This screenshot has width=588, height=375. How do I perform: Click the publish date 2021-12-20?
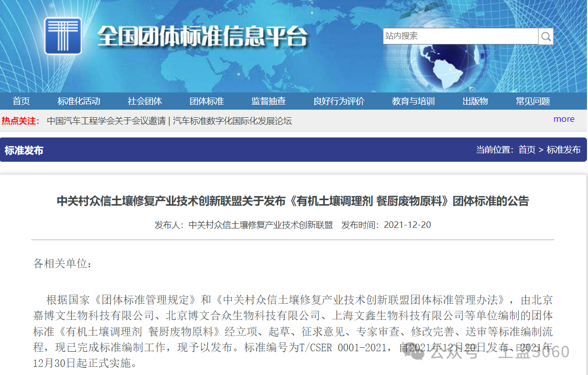tap(408, 225)
